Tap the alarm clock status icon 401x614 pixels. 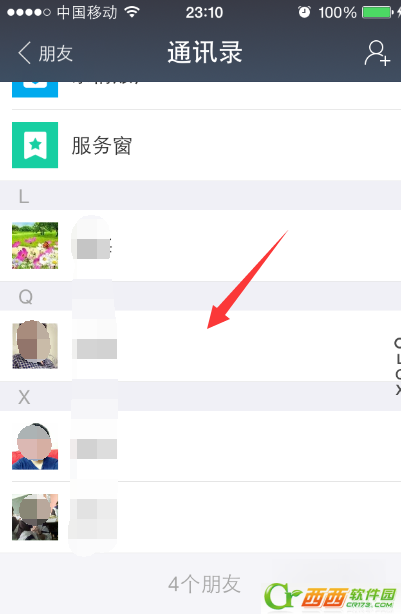(304, 13)
